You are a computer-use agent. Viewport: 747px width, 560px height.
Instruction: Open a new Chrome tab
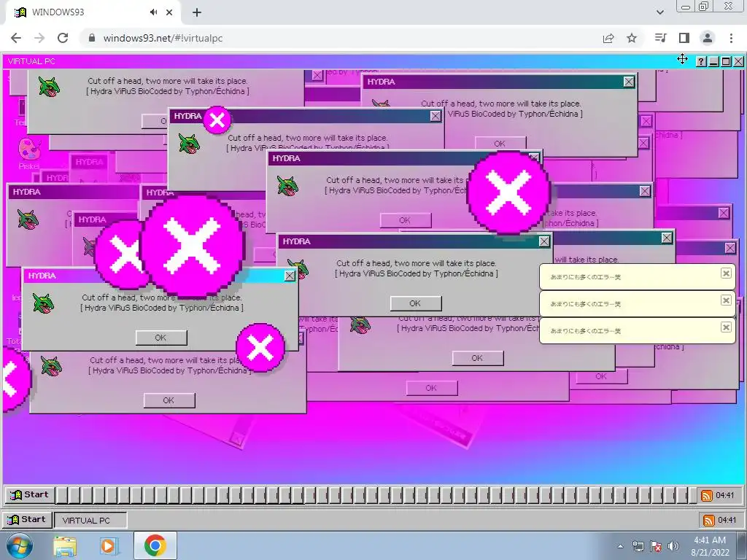pyautogui.click(x=197, y=12)
